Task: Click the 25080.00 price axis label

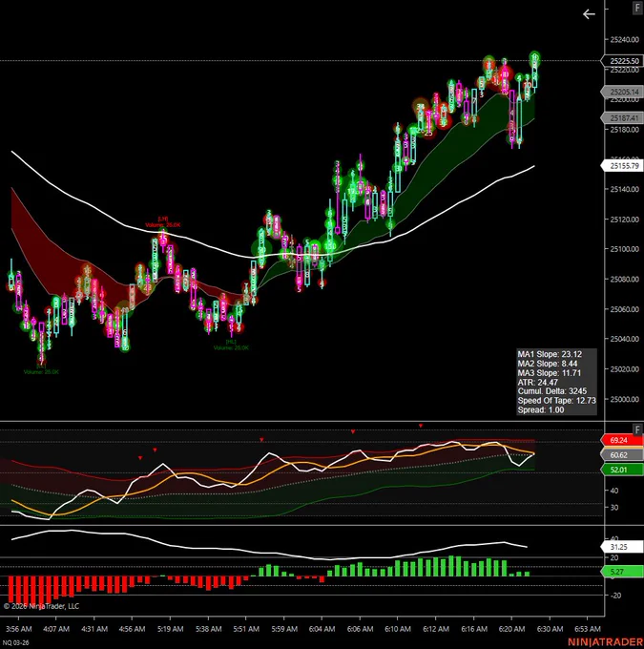Action: [625, 279]
